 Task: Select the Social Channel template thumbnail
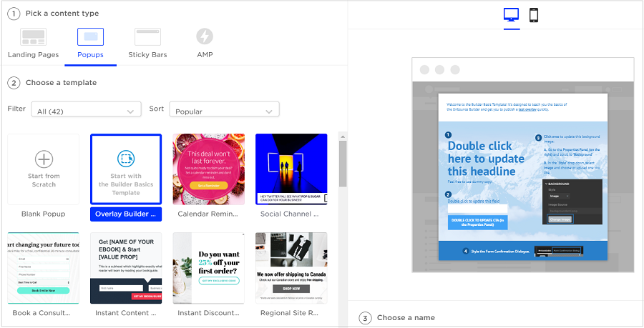[291, 169]
